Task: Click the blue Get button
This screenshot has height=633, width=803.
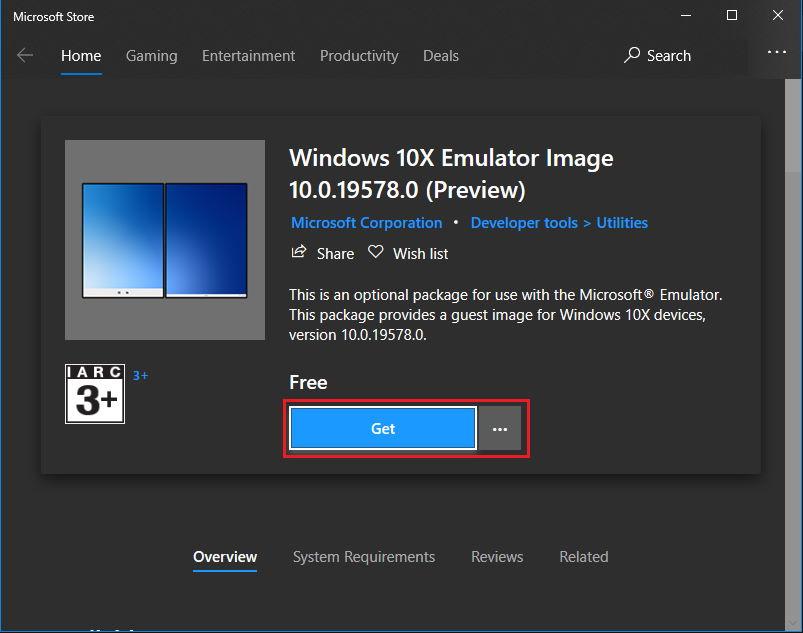Action: tap(383, 429)
